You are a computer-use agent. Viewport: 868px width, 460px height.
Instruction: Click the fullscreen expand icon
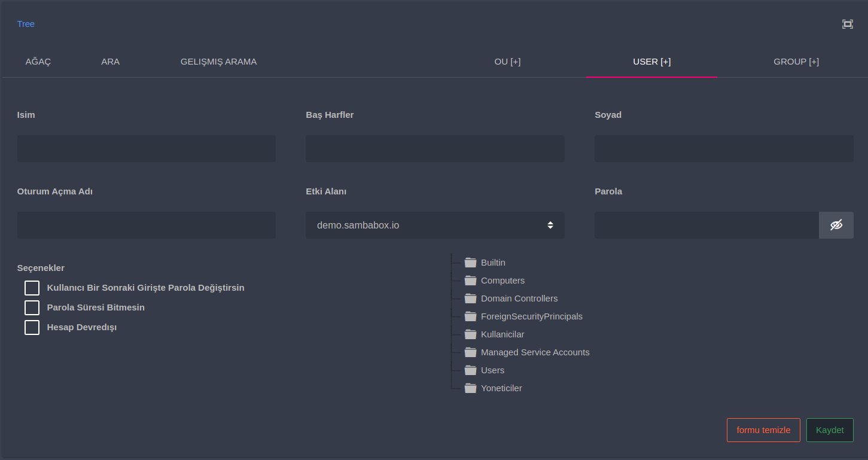pyautogui.click(x=847, y=24)
